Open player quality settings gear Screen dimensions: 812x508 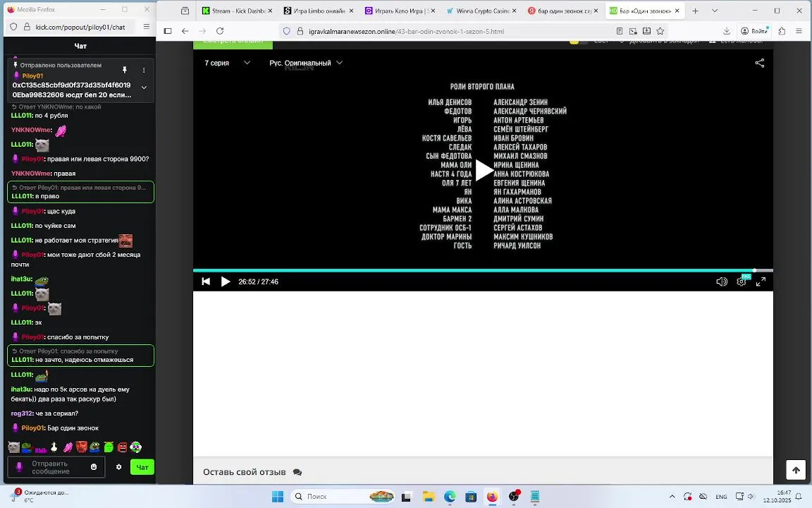coord(742,282)
